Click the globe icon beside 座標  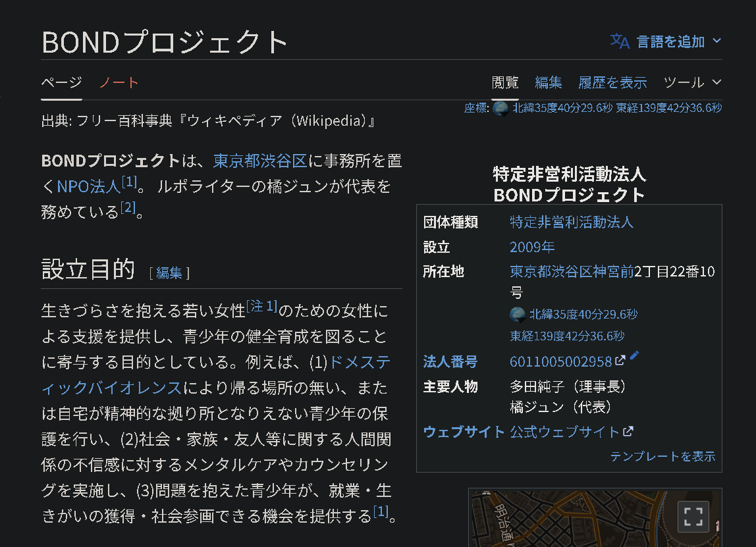500,108
